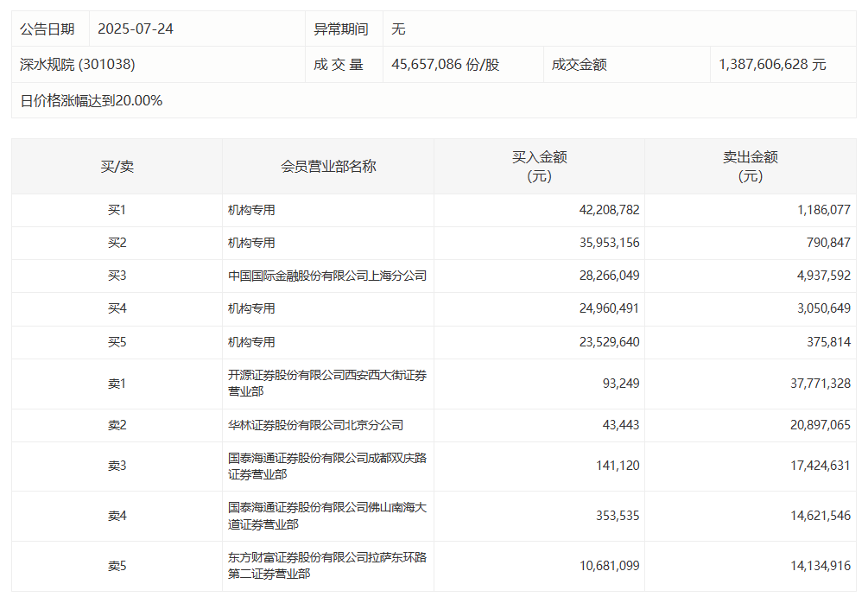
Task: Click the 买/卖 column header
Action: pos(117,167)
